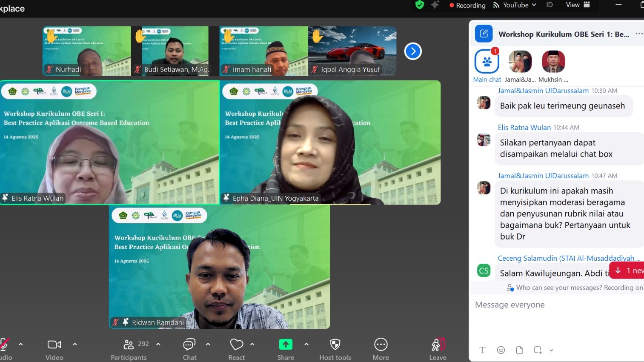Start video with the camera icon
The height and width of the screenshot is (362, 644).
click(x=54, y=345)
